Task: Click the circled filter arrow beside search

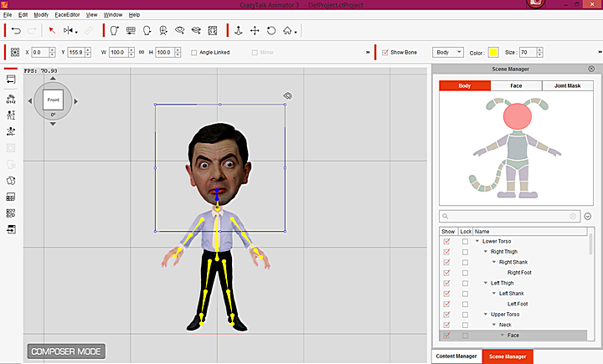Action: pos(588,217)
